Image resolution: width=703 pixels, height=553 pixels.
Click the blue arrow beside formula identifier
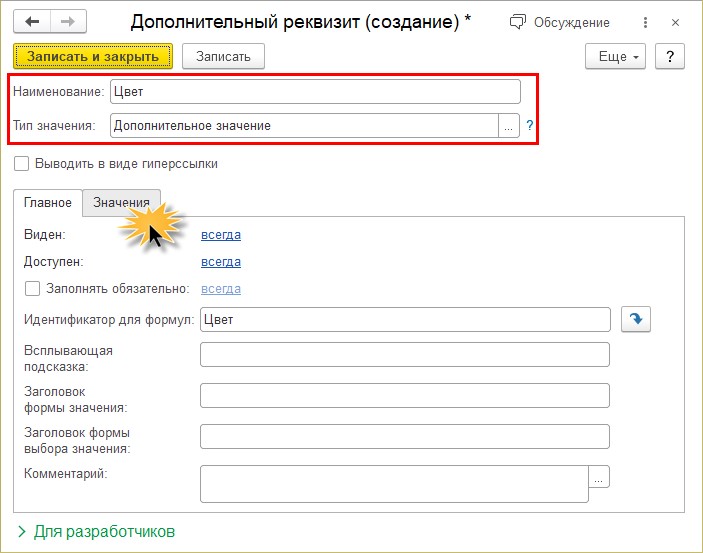[x=635, y=319]
